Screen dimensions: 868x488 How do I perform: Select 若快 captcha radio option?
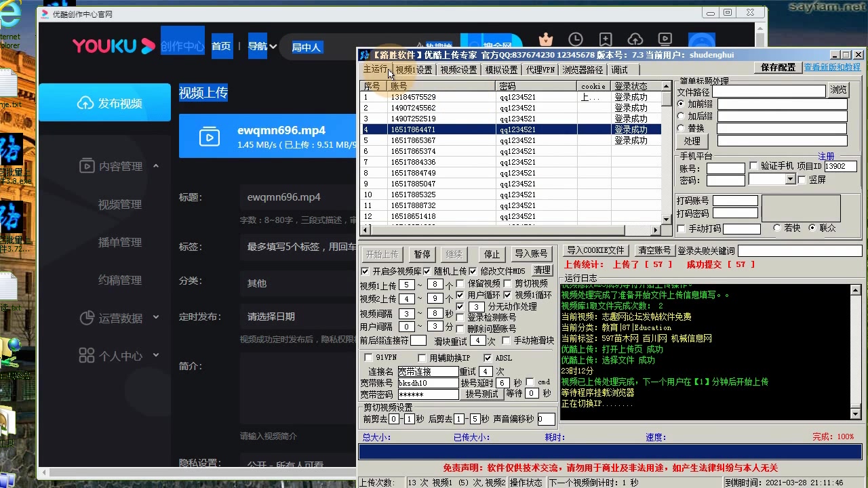(778, 228)
